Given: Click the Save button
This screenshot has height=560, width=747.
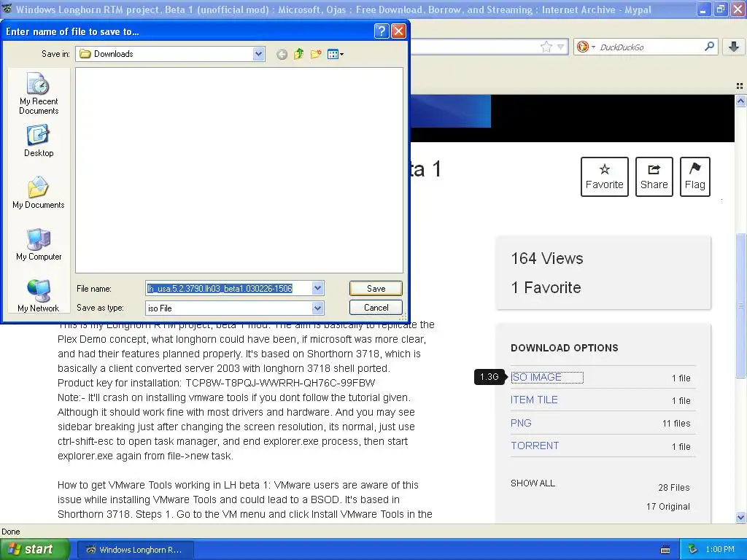Looking at the screenshot, I should pos(376,289).
